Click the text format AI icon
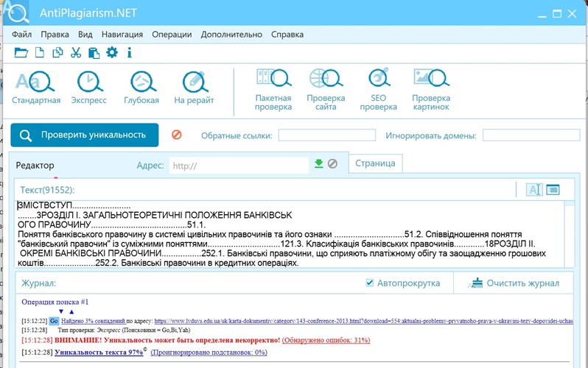Screen dimensions: 588x368 (x=534, y=190)
